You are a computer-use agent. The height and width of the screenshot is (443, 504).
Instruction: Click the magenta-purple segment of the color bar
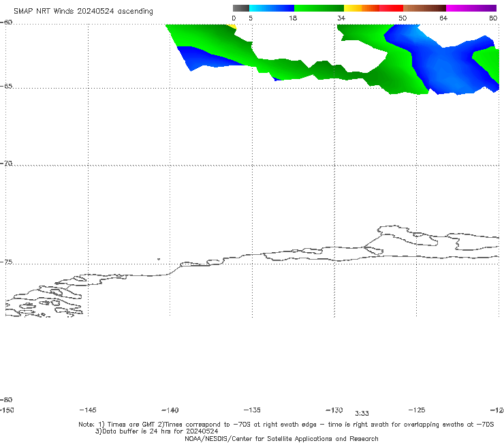(x=471, y=8)
